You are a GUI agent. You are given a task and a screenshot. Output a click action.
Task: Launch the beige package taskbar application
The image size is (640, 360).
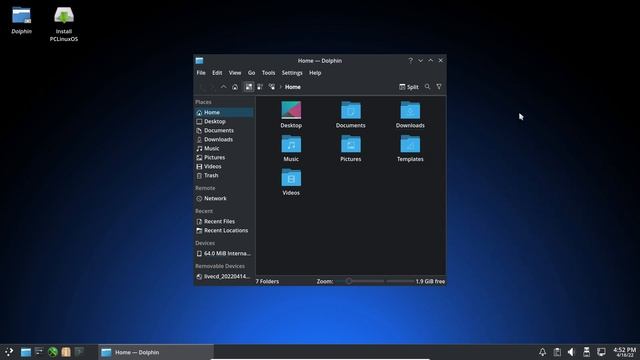coord(66,352)
